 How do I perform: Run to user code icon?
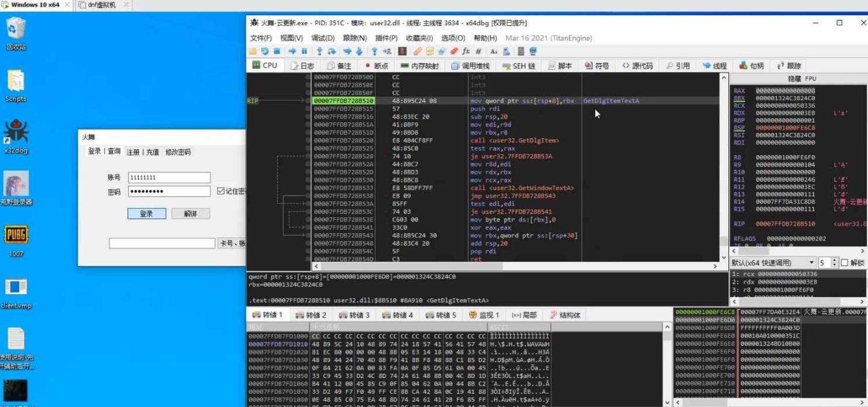click(x=387, y=51)
